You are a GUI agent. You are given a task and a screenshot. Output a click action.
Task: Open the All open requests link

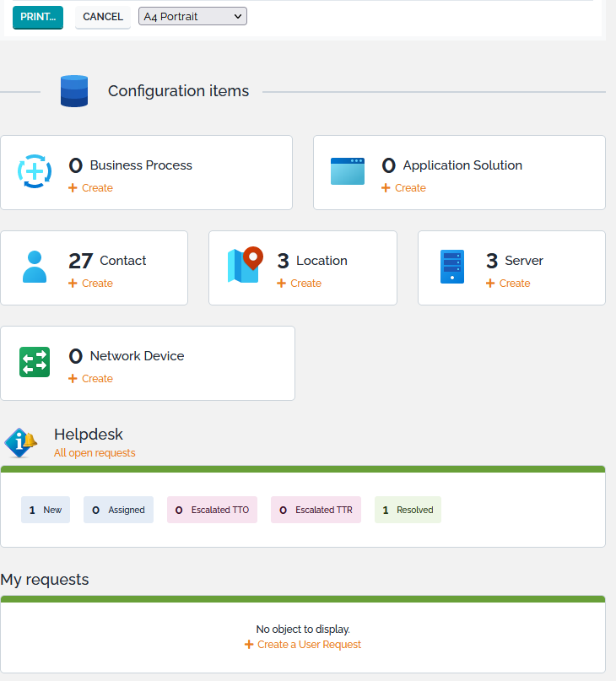click(95, 453)
